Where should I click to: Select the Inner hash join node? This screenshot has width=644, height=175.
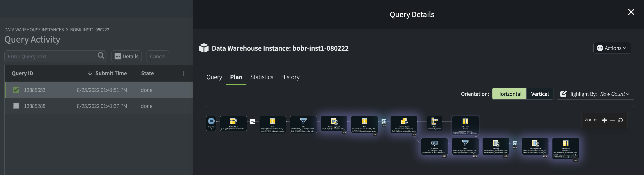point(404,124)
